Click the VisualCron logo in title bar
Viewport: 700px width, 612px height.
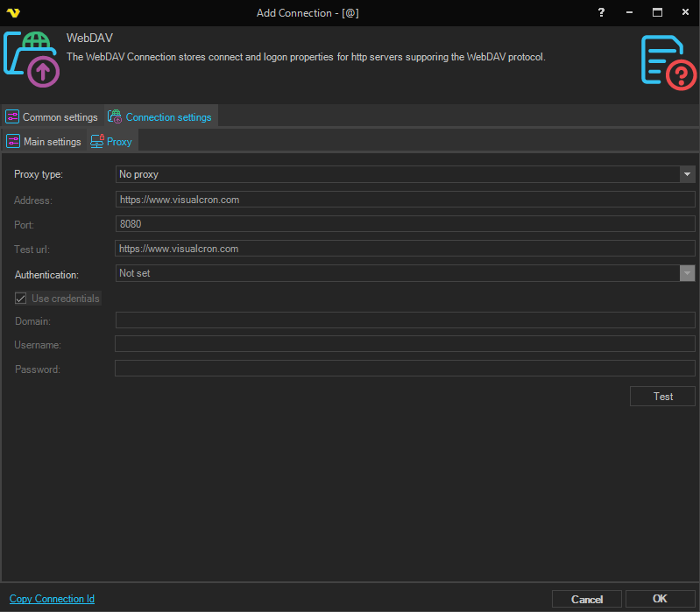(13, 12)
